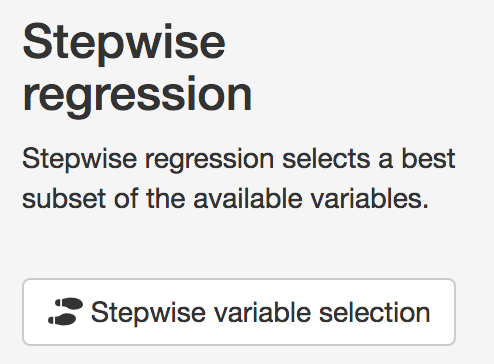This screenshot has height=364, width=494.
Task: Click the word 'Stepwise' in the heading
Action: tap(124, 42)
